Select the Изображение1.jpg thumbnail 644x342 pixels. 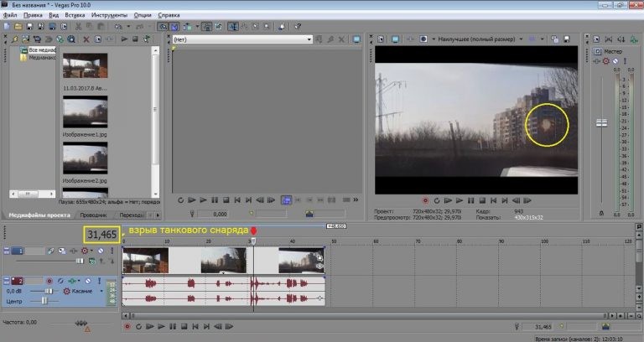point(85,110)
